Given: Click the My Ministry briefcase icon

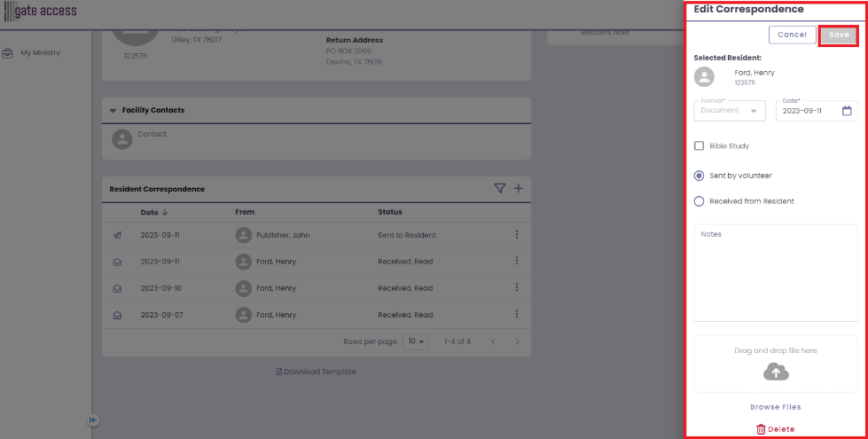Looking at the screenshot, I should coord(8,53).
